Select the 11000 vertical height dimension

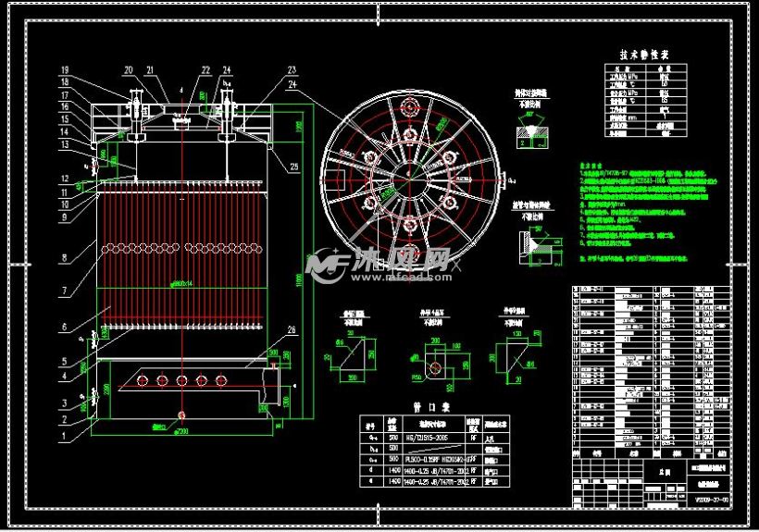click(x=299, y=279)
